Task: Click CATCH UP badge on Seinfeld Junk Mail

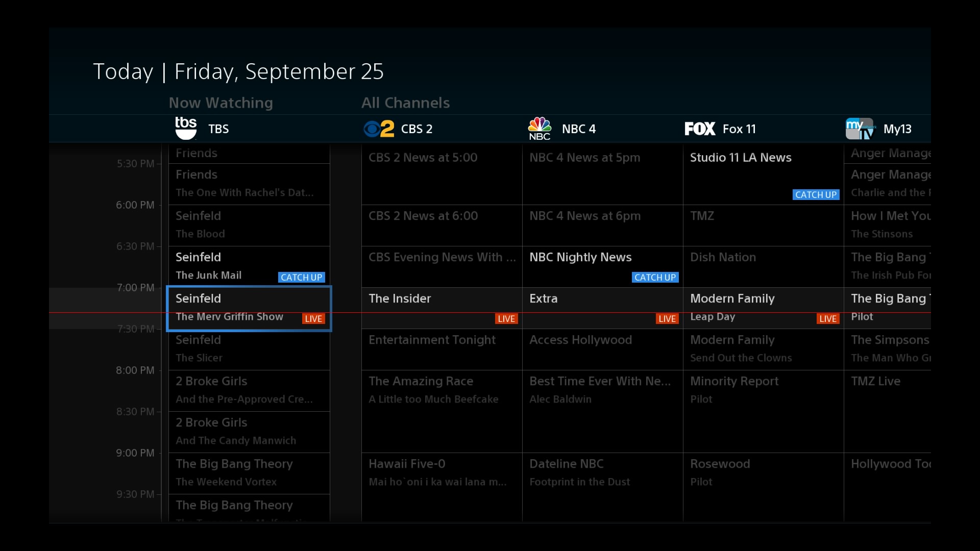Action: coord(302,277)
